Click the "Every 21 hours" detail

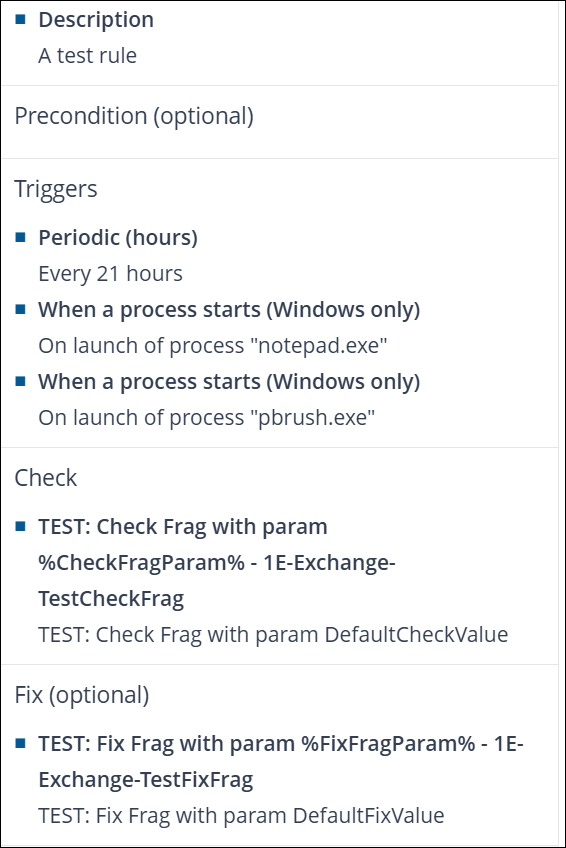(110, 274)
